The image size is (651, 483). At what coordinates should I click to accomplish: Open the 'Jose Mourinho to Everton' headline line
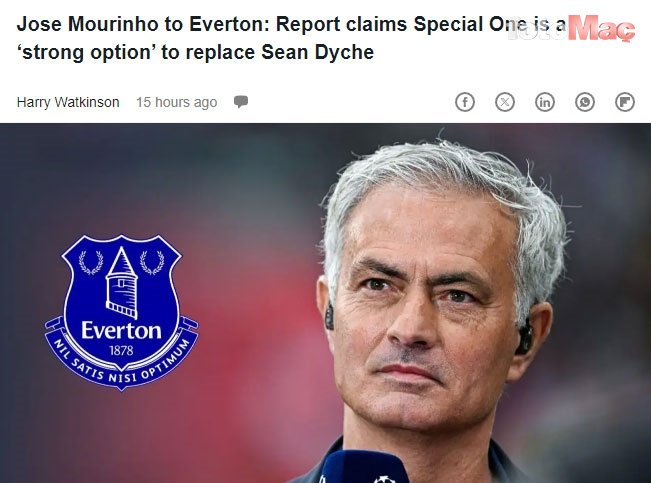291,25
